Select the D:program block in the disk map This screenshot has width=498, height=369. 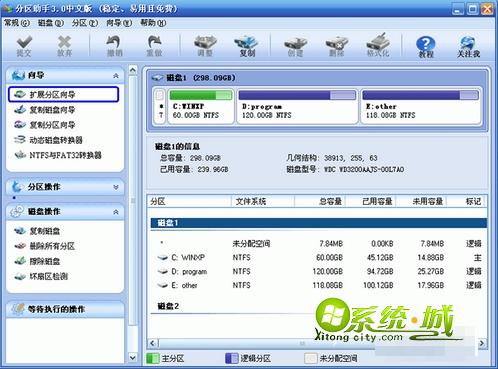(297, 106)
